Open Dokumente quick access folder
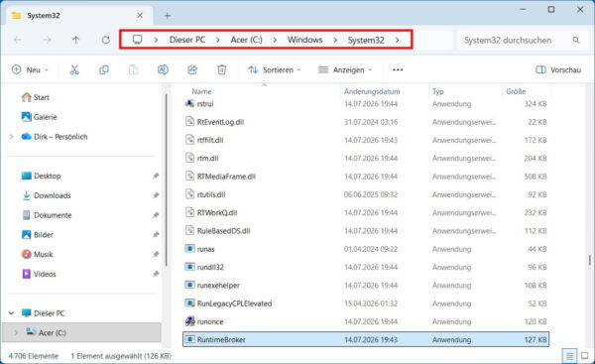Screen dimensions: 595x364 coord(47,215)
